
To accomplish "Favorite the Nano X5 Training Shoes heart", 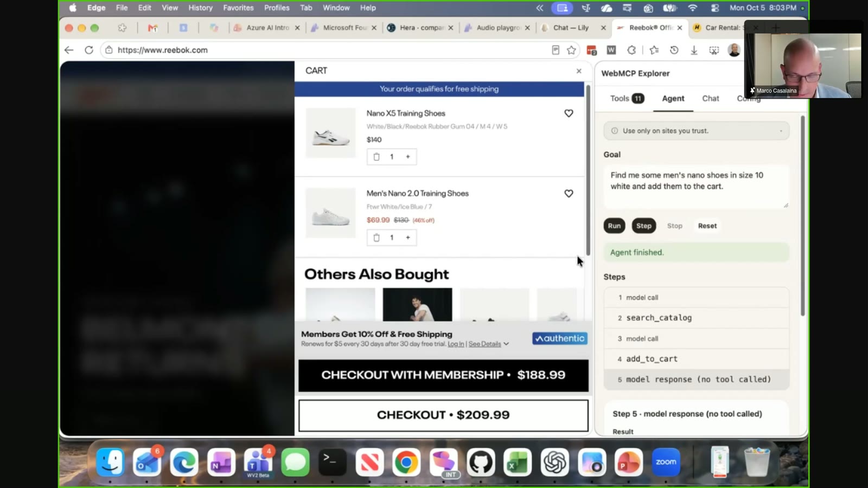I will 569,113.
